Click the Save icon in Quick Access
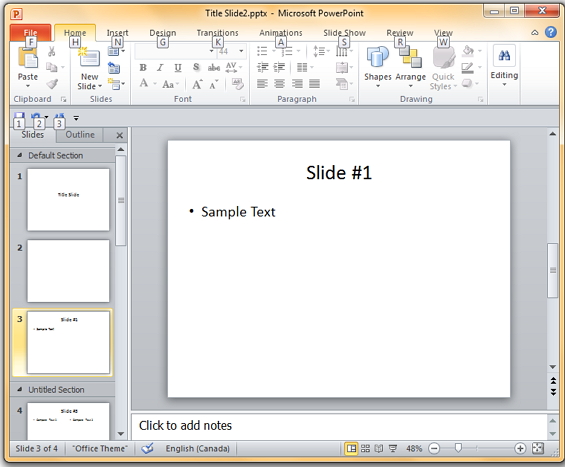The image size is (565, 467). (19, 118)
